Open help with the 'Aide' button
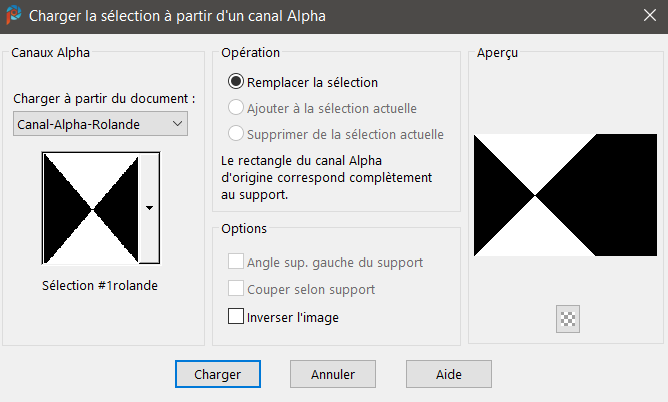Image resolution: width=668 pixels, height=402 pixels. pos(449,374)
